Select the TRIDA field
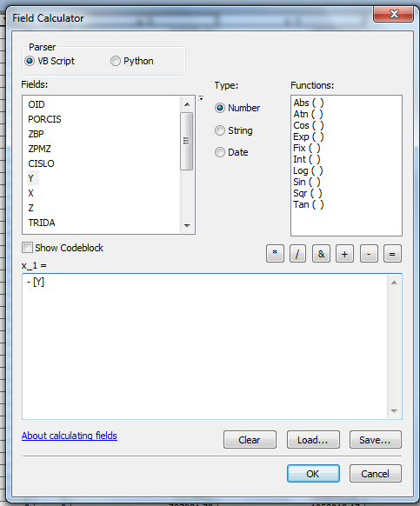420x506 pixels. 42,223
